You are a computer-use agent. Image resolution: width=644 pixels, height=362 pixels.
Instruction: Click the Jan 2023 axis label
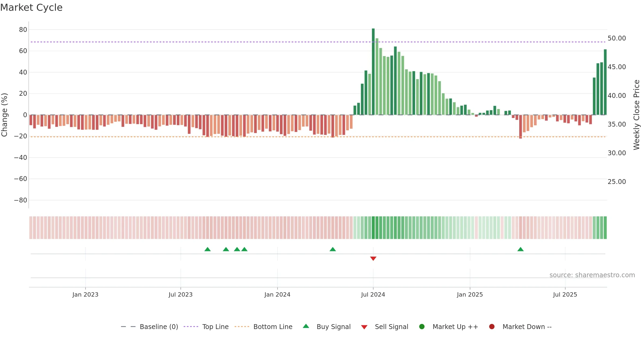coord(85,294)
